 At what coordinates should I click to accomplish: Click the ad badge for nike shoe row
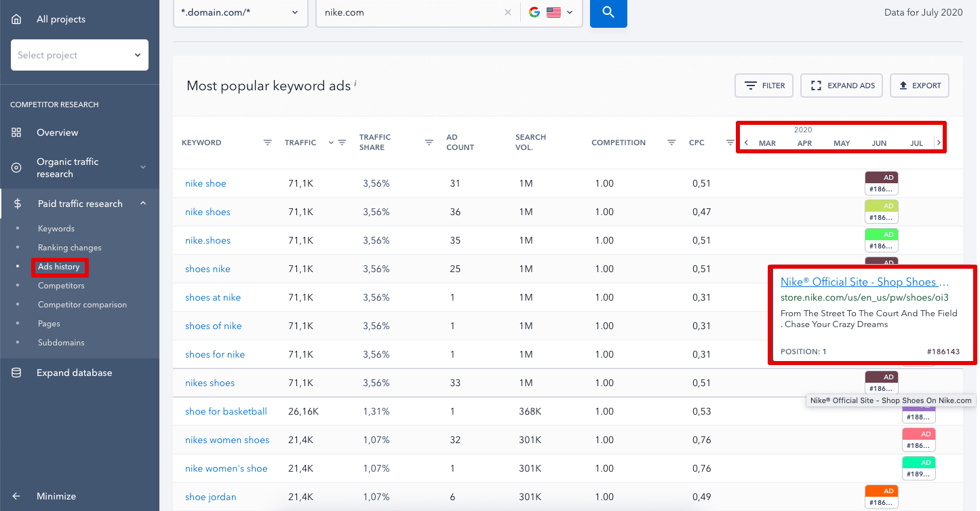coord(882,183)
